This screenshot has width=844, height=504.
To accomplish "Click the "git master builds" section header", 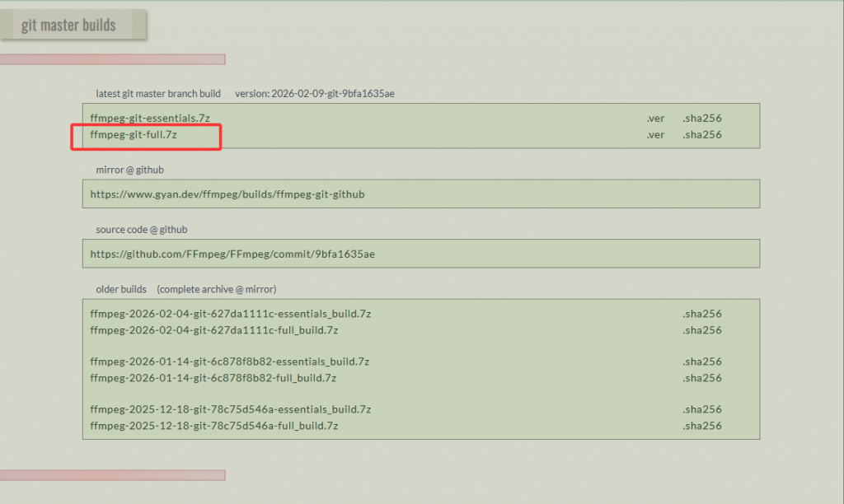I will click(x=69, y=25).
